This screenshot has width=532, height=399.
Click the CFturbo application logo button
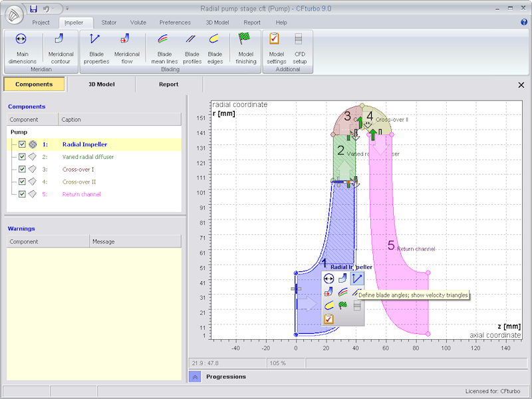click(14, 15)
